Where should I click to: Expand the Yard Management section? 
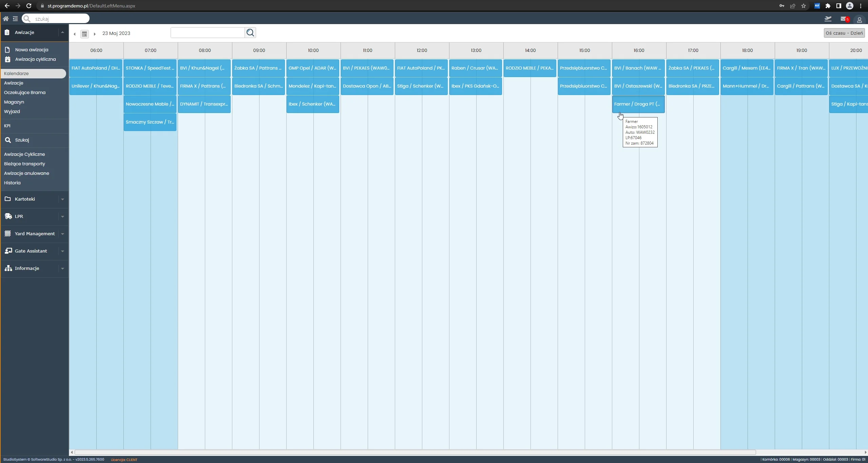click(x=62, y=234)
